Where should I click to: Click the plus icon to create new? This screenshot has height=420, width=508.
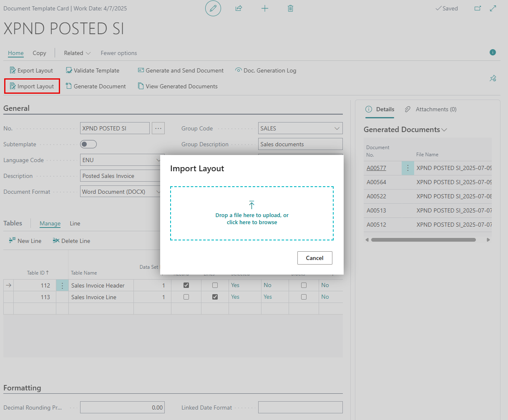[x=265, y=8]
